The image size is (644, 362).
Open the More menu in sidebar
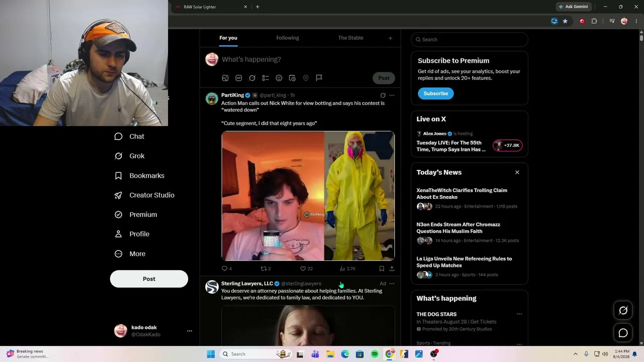[x=130, y=254]
